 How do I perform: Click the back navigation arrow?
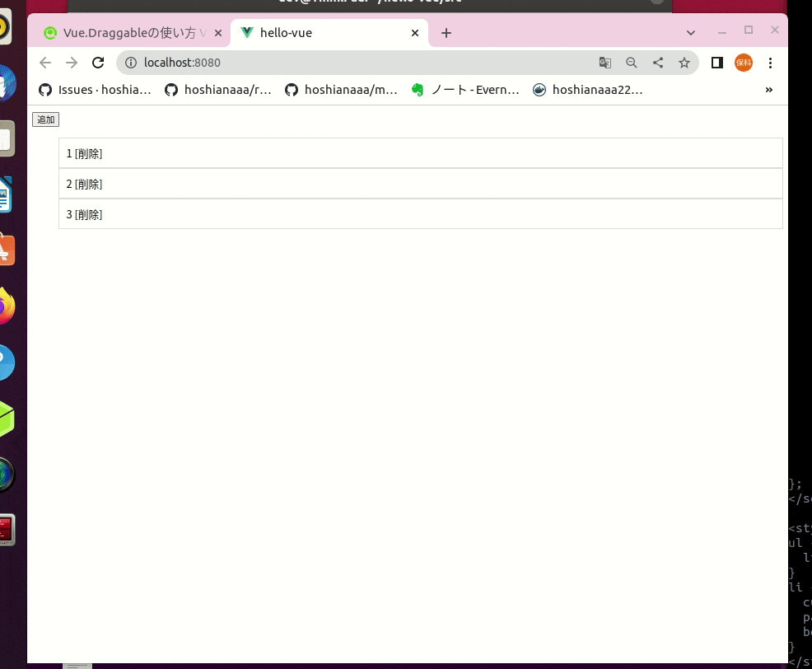tap(45, 62)
